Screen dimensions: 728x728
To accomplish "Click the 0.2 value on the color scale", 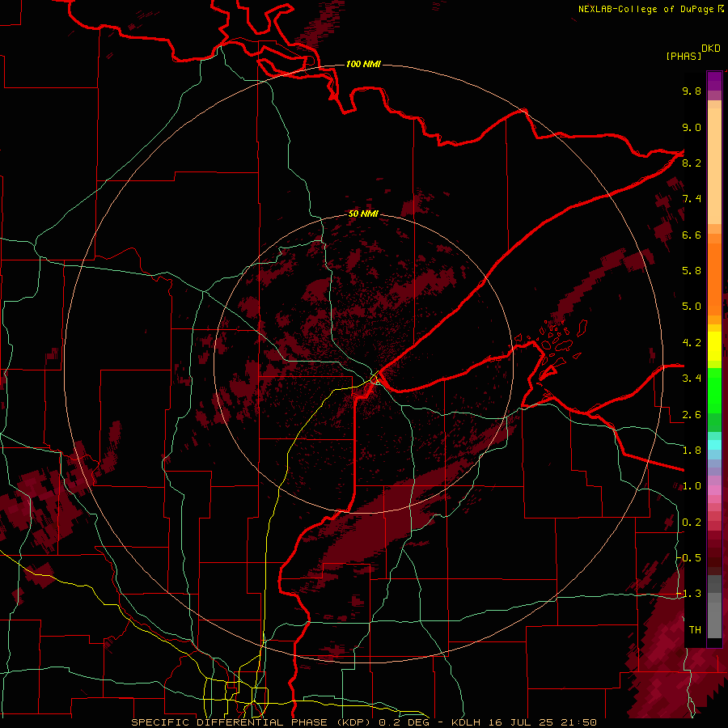I will pos(692,523).
